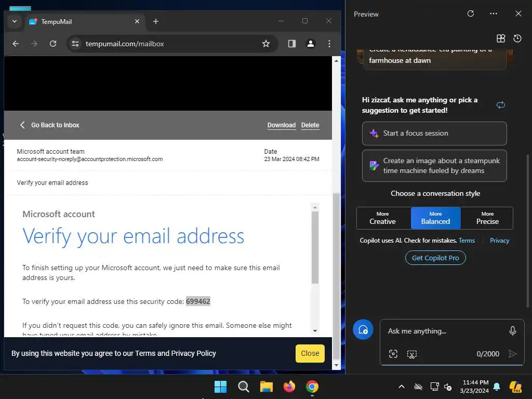This screenshot has width=532, height=399.
Task: Click the sender address account-security-noreply
Action: (89, 159)
